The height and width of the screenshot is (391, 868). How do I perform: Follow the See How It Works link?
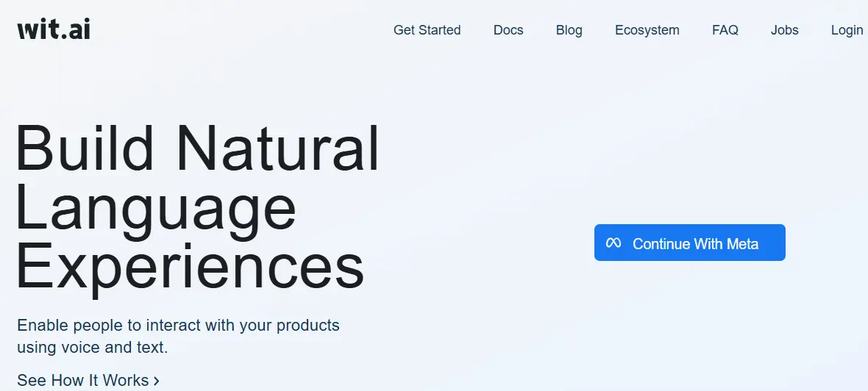(x=88, y=381)
